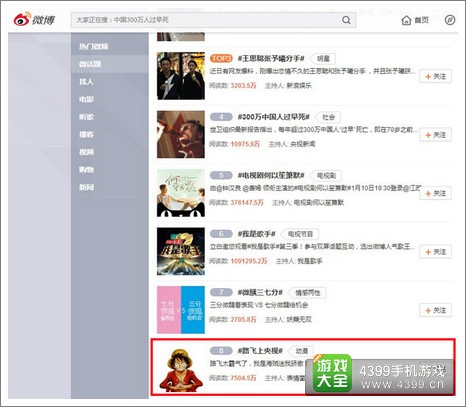466x407 pixels.
Task: Click the search magnifier icon
Action: (346, 20)
